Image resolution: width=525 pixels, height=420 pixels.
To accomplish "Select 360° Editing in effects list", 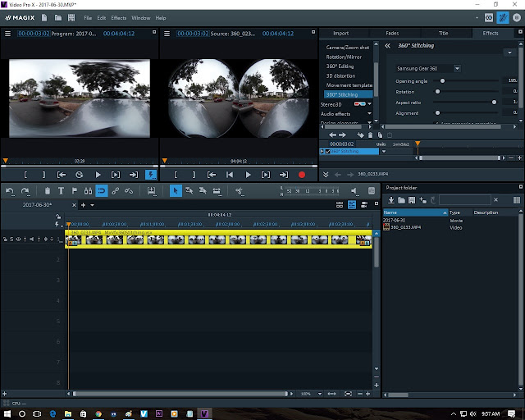I will (340, 67).
